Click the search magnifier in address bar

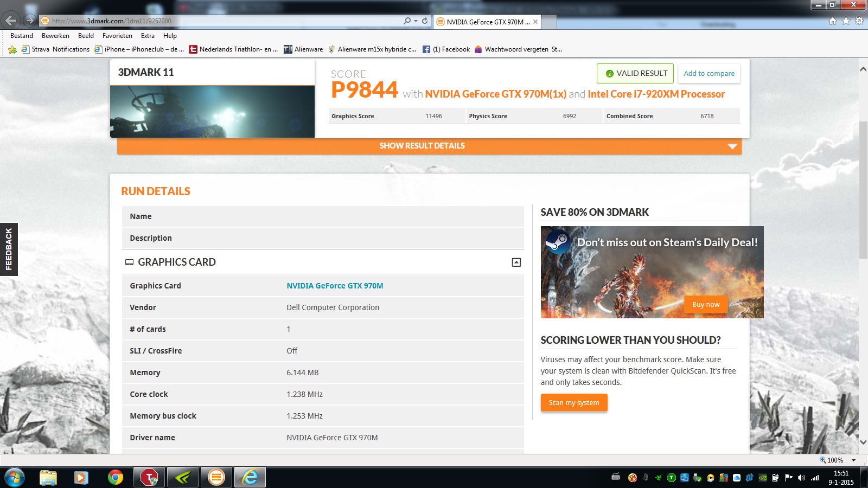point(407,21)
